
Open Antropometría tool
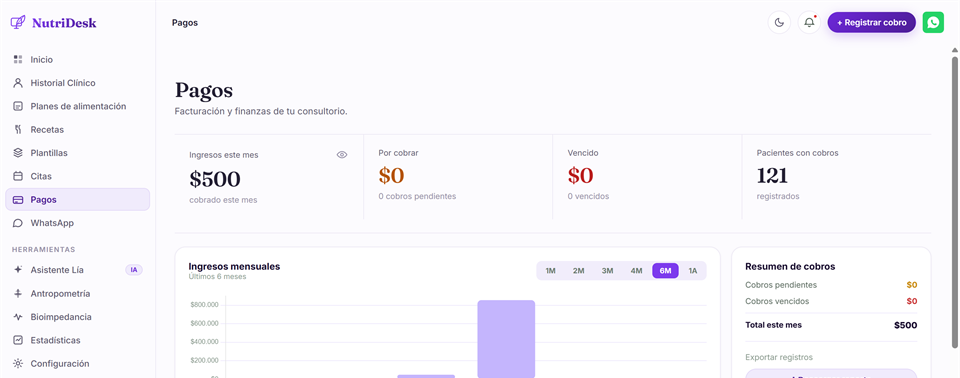[x=77, y=293]
